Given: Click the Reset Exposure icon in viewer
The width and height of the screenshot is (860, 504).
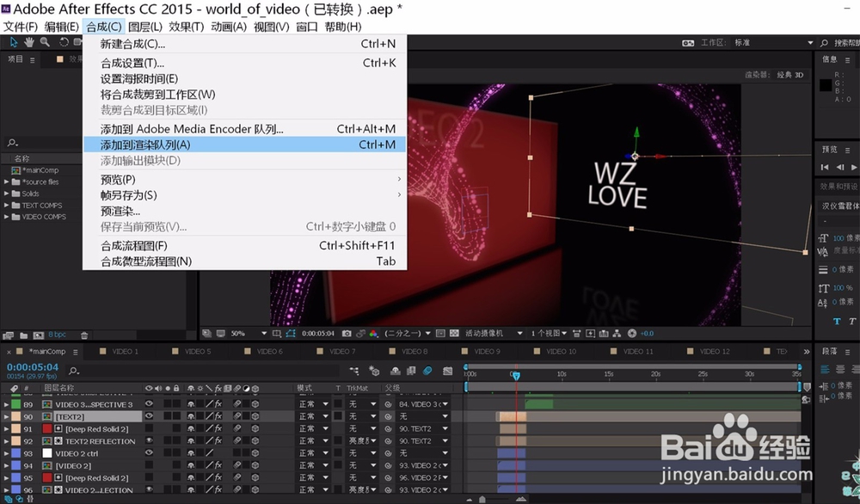Looking at the screenshot, I should pyautogui.click(x=632, y=334).
